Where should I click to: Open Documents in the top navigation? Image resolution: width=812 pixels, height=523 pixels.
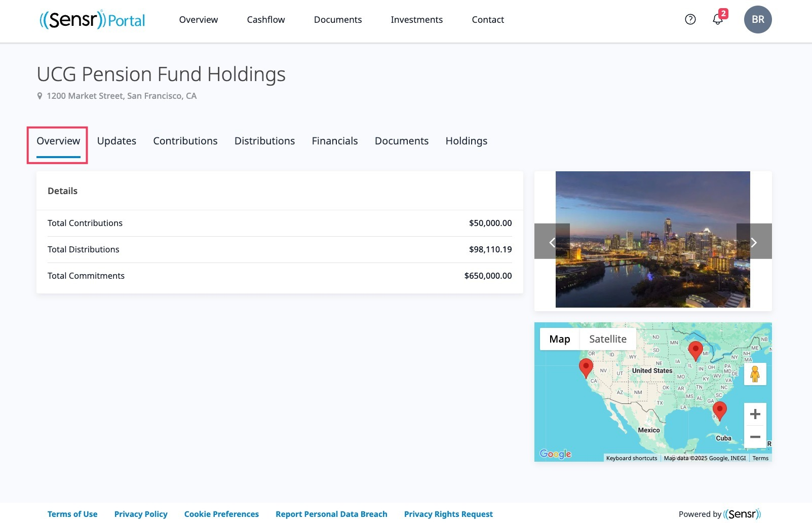click(338, 20)
